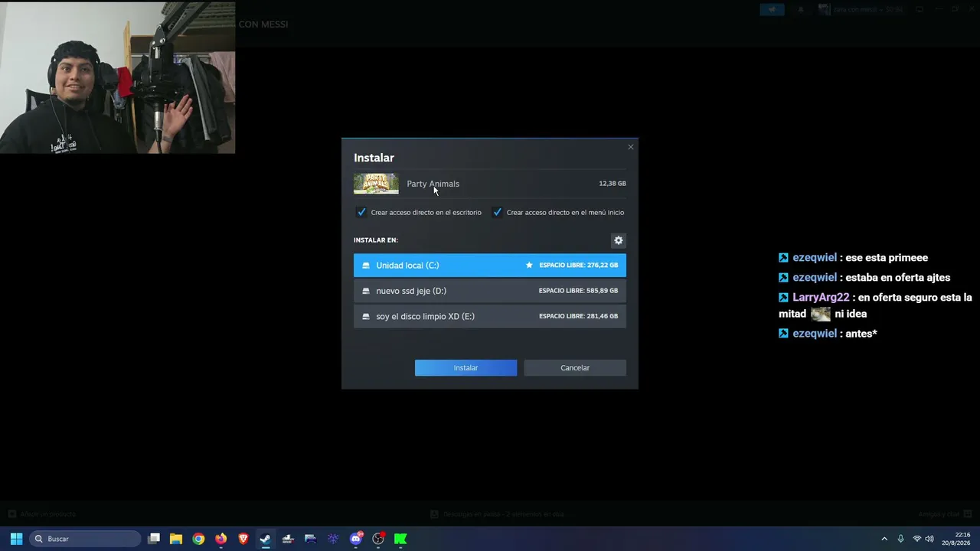Click the LarryArg22 username in chat
The width and height of the screenshot is (980, 551).
[x=821, y=298]
